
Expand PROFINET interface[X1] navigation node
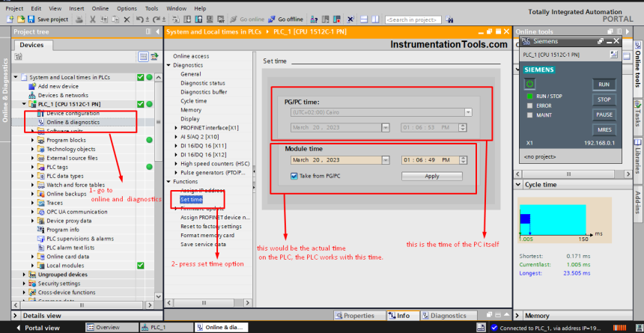click(x=176, y=128)
